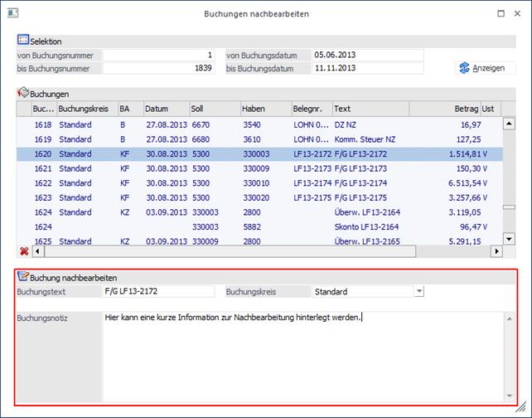Click the bis Buchungsnummer field

[158, 68]
